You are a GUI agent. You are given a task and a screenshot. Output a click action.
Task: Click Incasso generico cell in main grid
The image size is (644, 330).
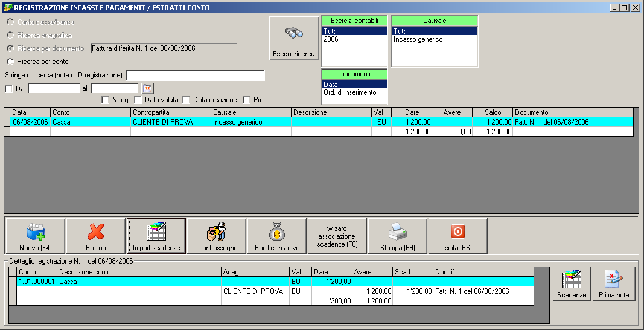(x=251, y=122)
